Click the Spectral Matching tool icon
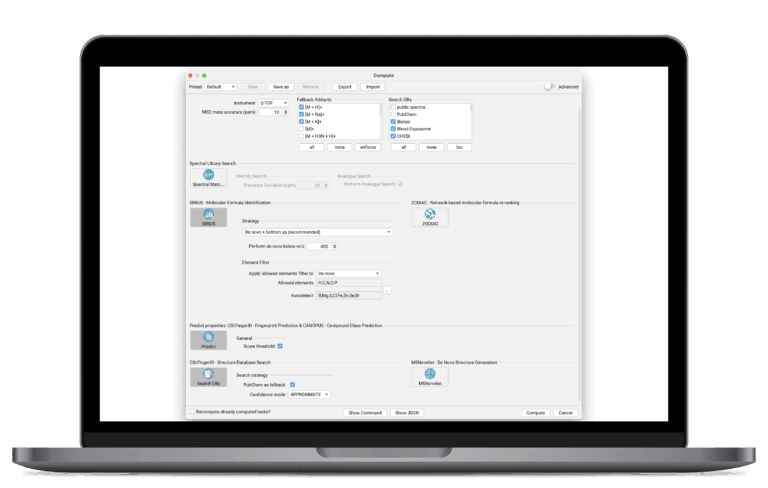 [208, 177]
